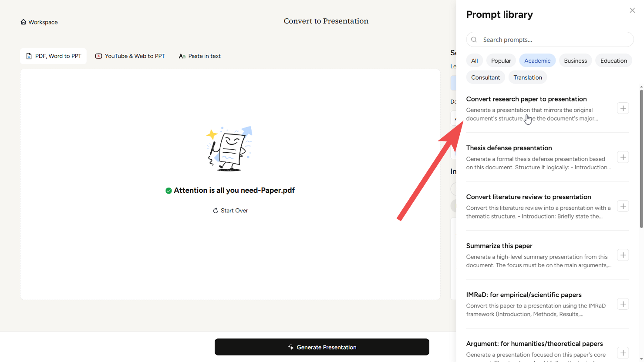Viewport: 644px width, 362px height.
Task: Add the Convert research paper prompt
Action: 623,108
